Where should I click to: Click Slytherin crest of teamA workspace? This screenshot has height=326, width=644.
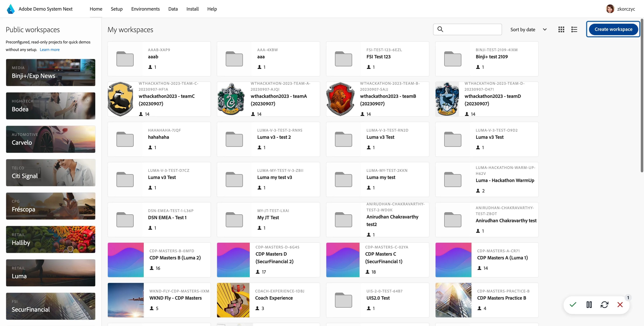pyautogui.click(x=231, y=99)
